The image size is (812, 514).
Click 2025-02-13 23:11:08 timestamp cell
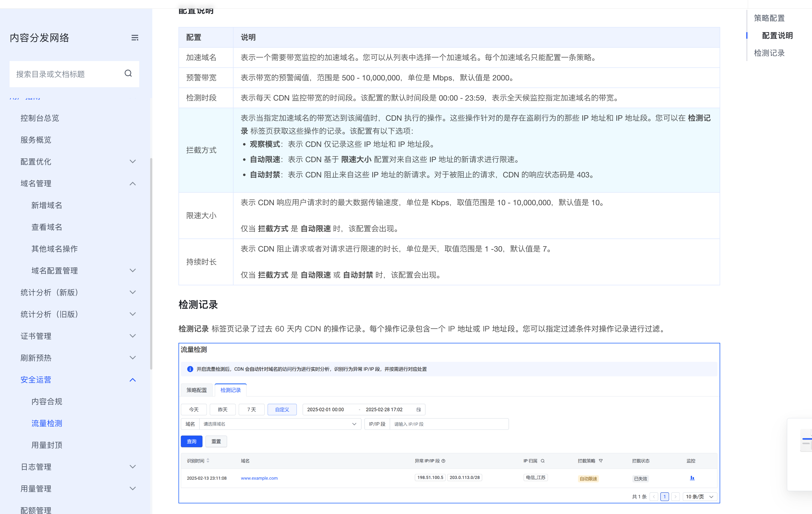207,478
